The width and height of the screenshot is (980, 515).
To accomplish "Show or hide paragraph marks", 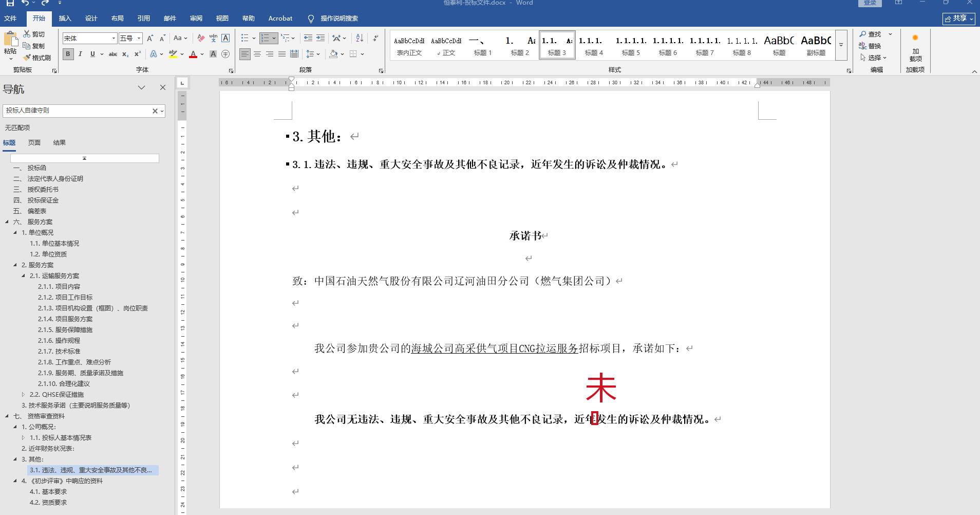I will (375, 38).
